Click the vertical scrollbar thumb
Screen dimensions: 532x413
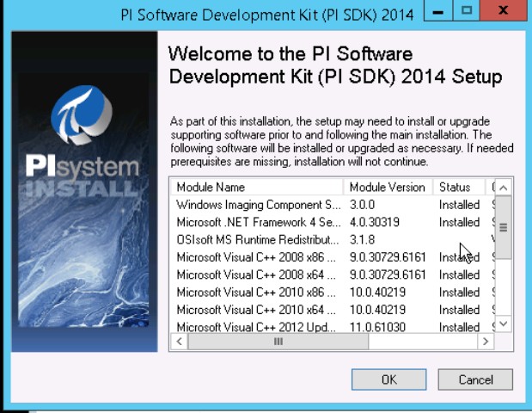504,227
